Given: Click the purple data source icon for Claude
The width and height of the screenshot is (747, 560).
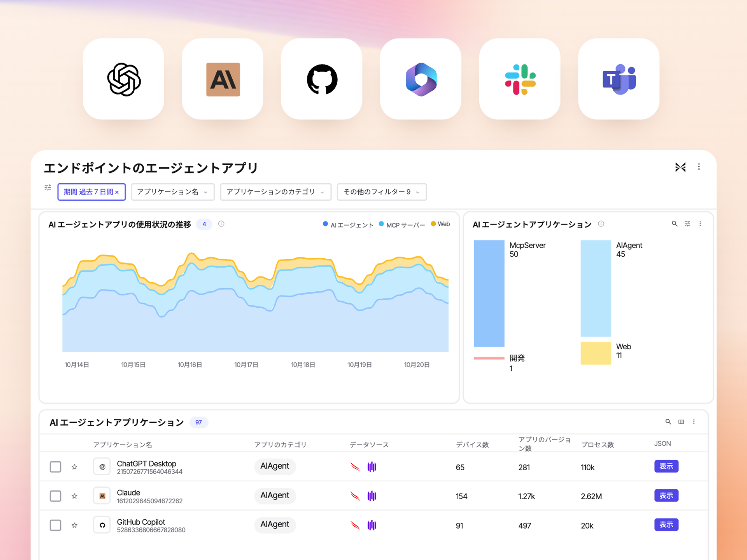Looking at the screenshot, I should pyautogui.click(x=372, y=496).
